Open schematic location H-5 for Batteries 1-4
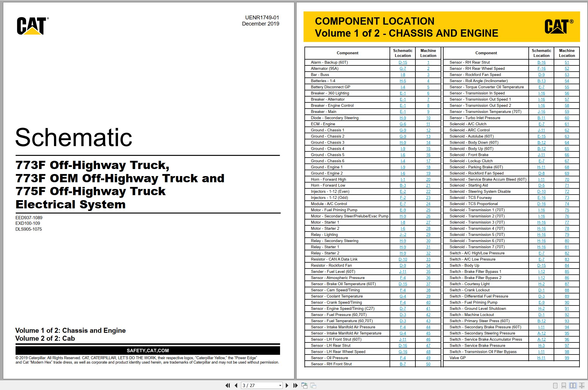The image size is (588, 390). coord(402,81)
